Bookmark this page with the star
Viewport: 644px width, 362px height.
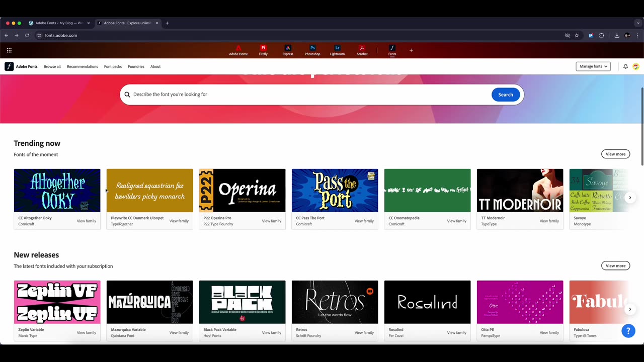tap(577, 35)
